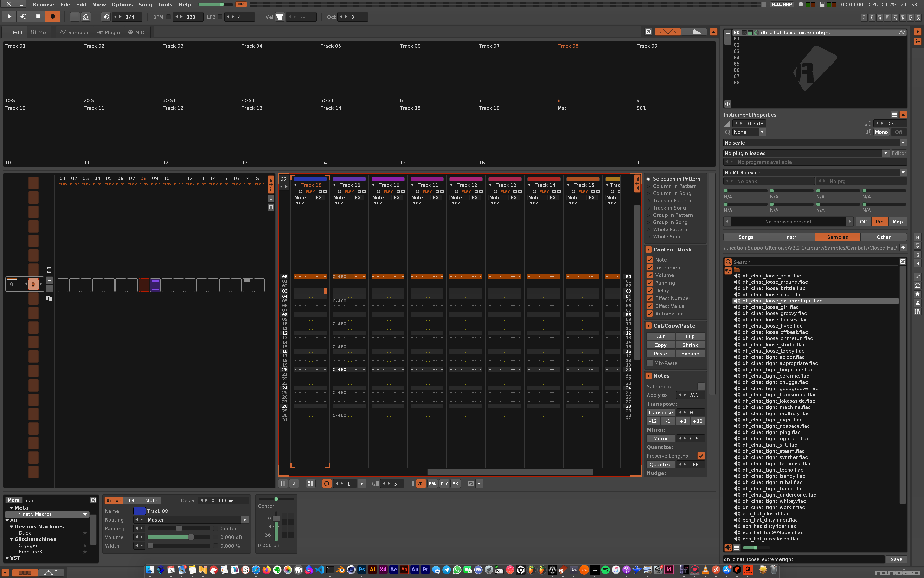
Task: Go up one folder in sample browser
Action: [x=903, y=247]
